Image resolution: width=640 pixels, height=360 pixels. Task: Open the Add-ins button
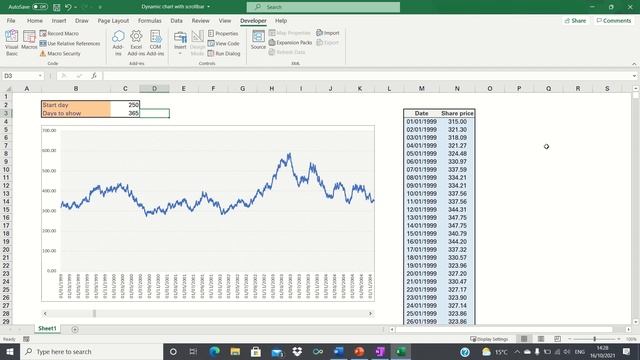tap(118, 42)
